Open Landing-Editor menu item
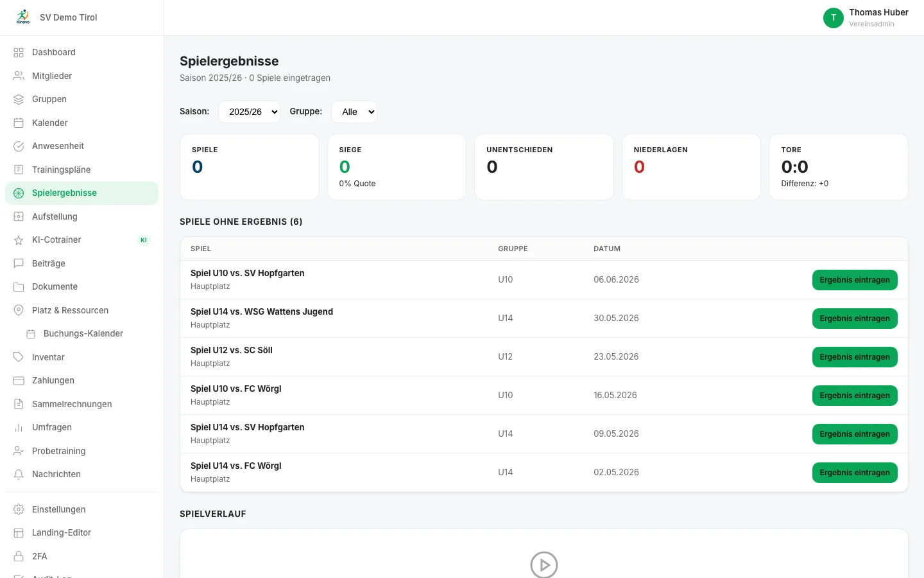Viewport: 924px width, 578px height. pyautogui.click(x=81, y=532)
